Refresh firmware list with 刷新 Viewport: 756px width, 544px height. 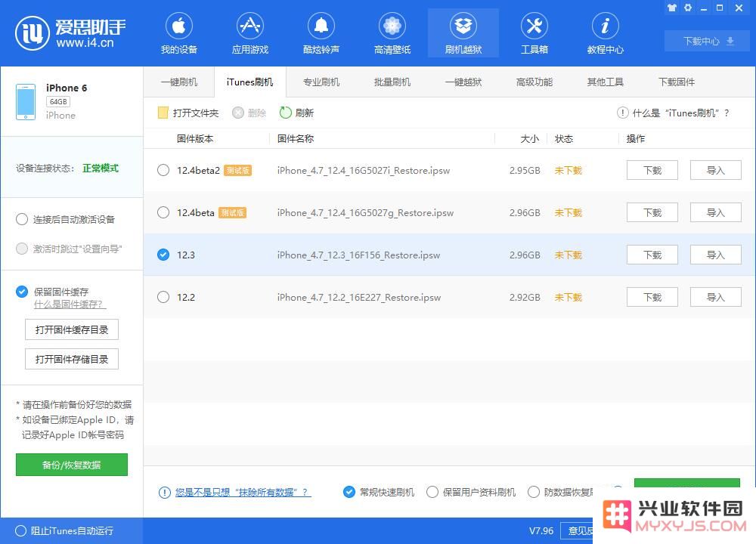[296, 113]
